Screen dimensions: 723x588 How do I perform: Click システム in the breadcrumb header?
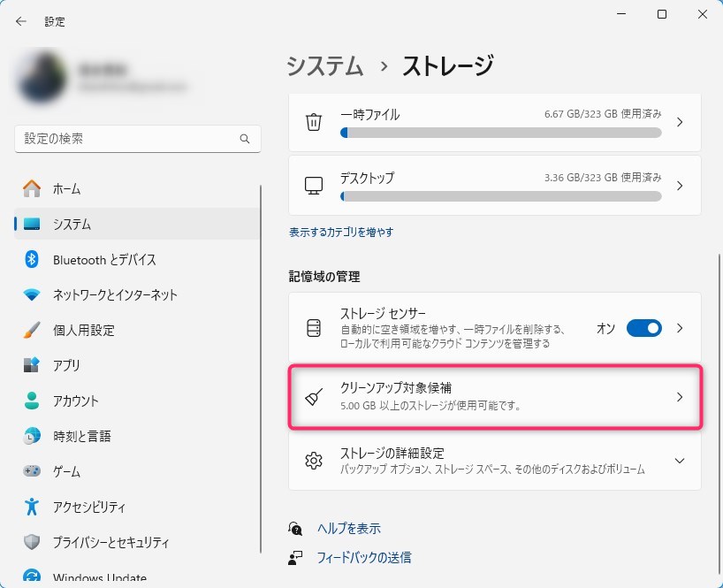pos(324,65)
